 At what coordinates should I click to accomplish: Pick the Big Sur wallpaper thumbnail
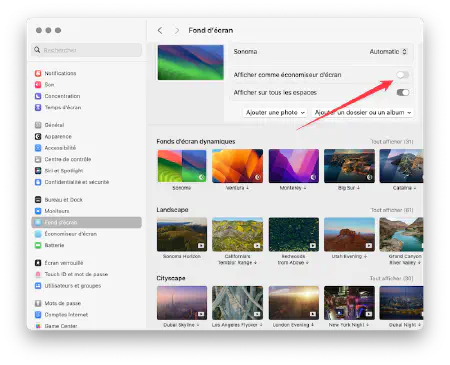click(349, 166)
